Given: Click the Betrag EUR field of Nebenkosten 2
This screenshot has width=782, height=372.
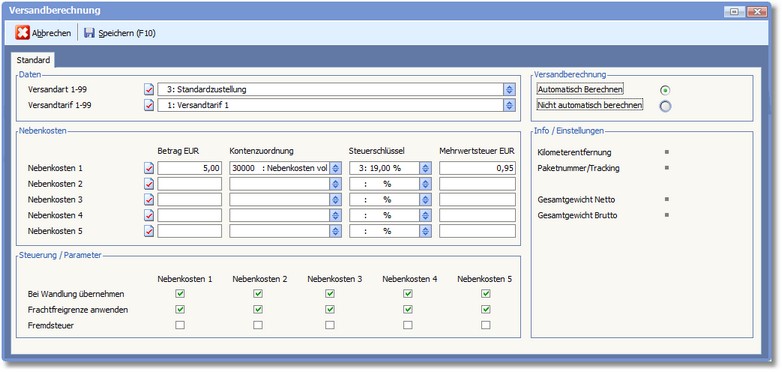Looking at the screenshot, I should pos(190,184).
